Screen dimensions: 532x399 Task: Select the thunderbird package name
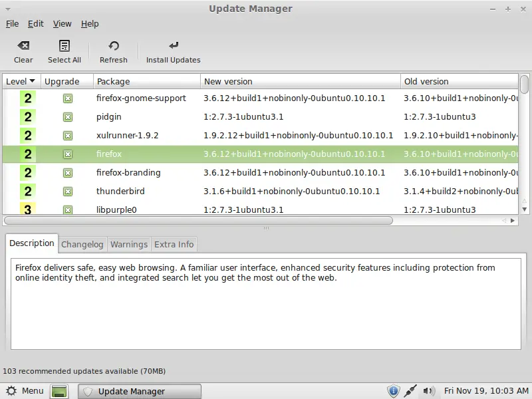[120, 192]
